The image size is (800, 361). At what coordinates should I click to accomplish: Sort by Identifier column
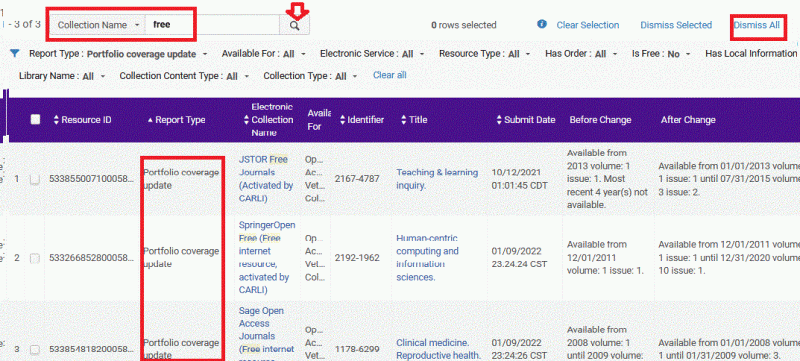(x=362, y=120)
